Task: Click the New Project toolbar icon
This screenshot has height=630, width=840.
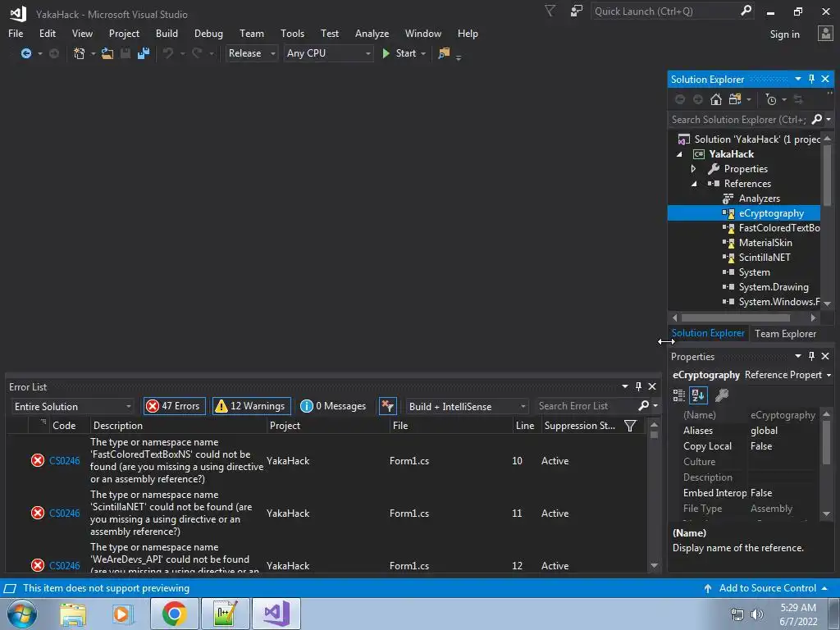Action: 79,53
